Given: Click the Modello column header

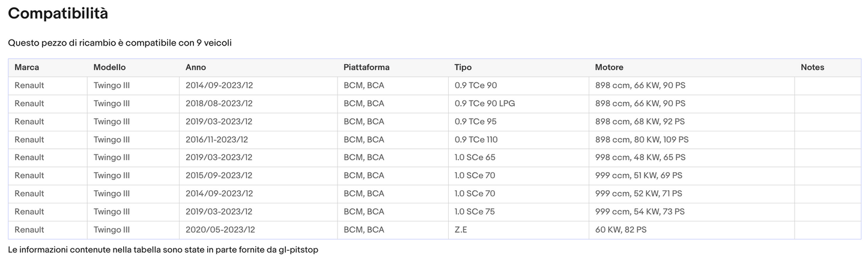Looking at the screenshot, I should [x=109, y=67].
